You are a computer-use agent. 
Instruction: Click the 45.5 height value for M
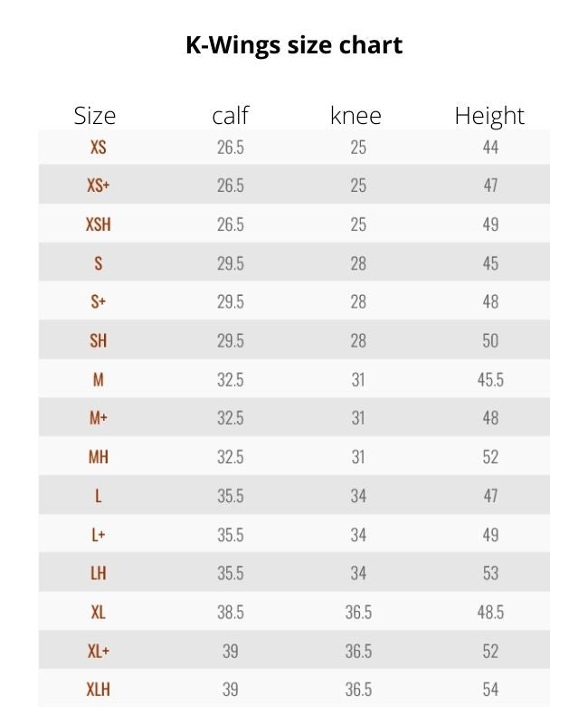pos(489,380)
